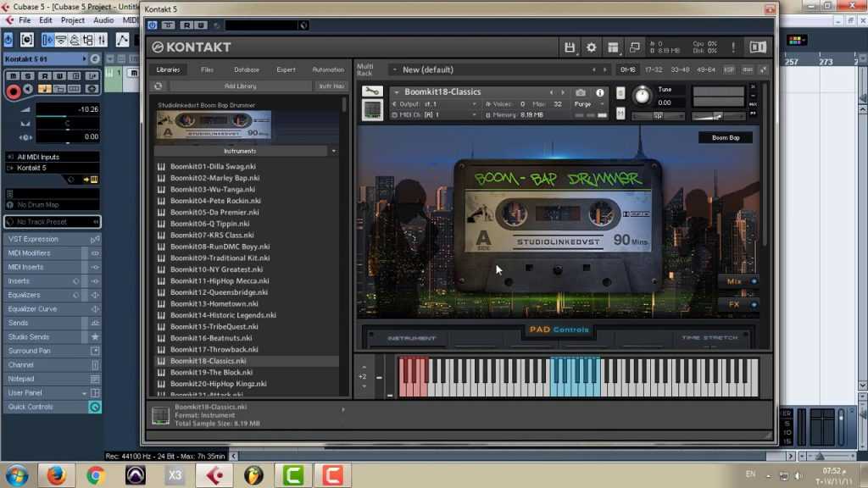This screenshot has width=868, height=488.
Task: Open the Output st.1 dropdown
Action: (x=435, y=104)
